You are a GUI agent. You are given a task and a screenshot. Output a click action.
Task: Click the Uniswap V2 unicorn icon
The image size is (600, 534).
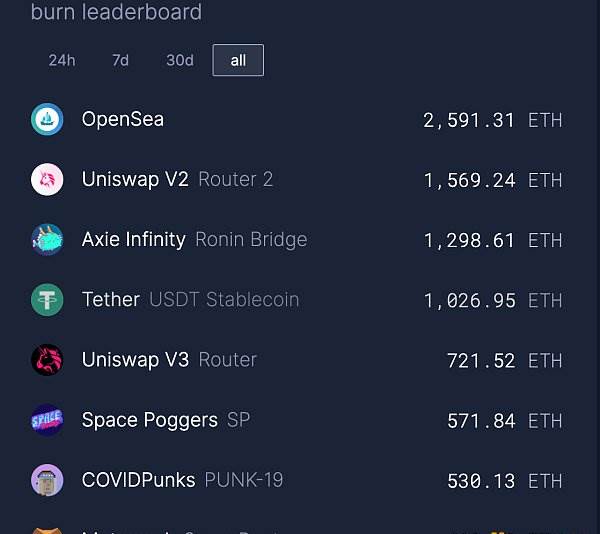[x=47, y=179]
